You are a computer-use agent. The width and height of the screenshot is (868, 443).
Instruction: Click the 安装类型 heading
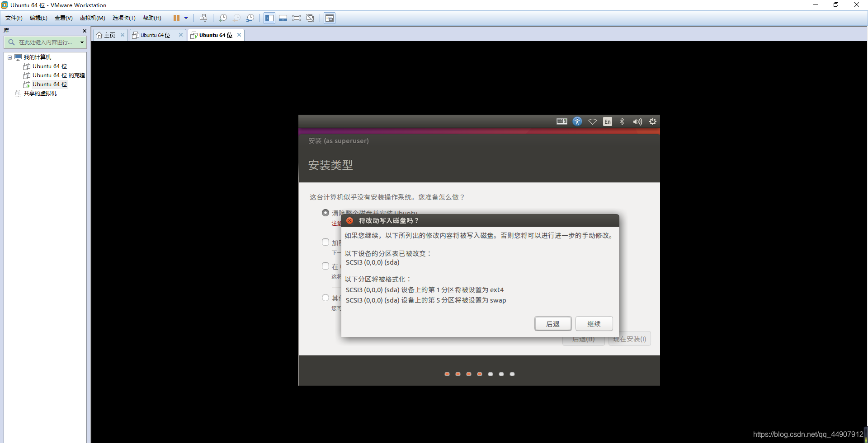(x=330, y=165)
